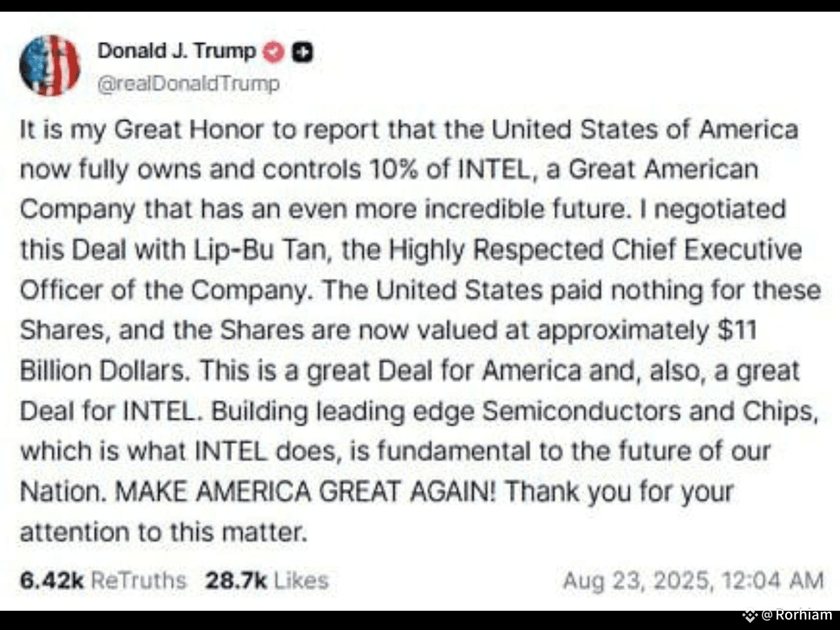Open the Donald J. Trump display name
Viewport: 840px width, 630px height.
(177, 51)
